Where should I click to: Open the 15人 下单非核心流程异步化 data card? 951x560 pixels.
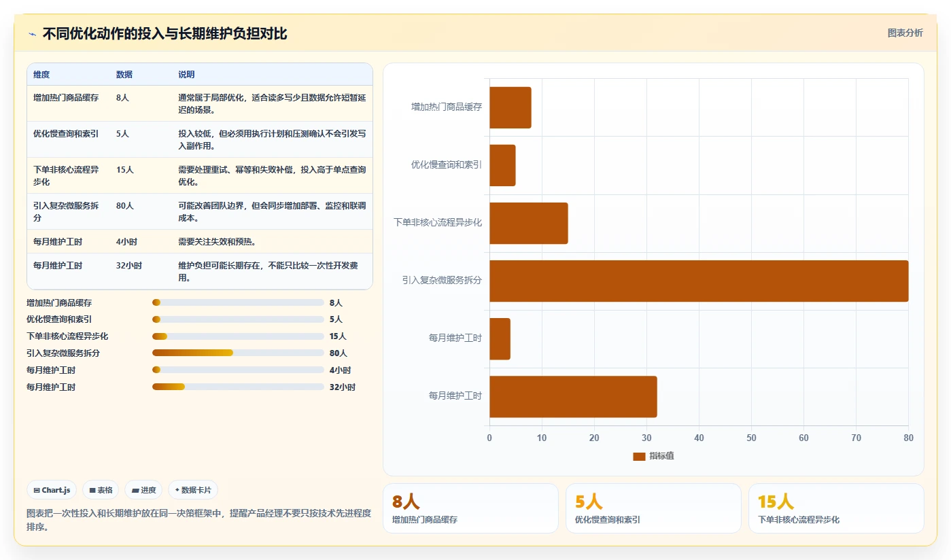click(x=836, y=508)
